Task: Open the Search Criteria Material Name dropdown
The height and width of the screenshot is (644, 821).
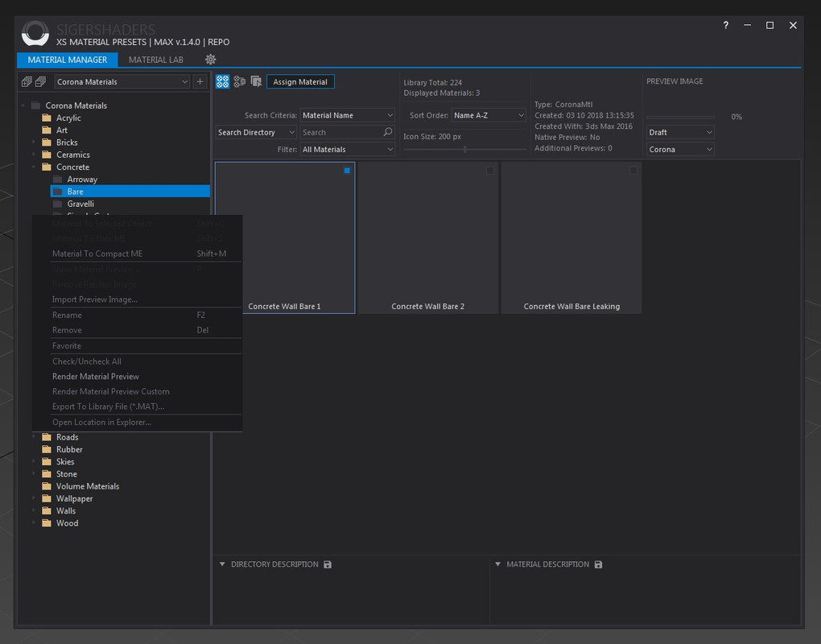Action: 347,115
